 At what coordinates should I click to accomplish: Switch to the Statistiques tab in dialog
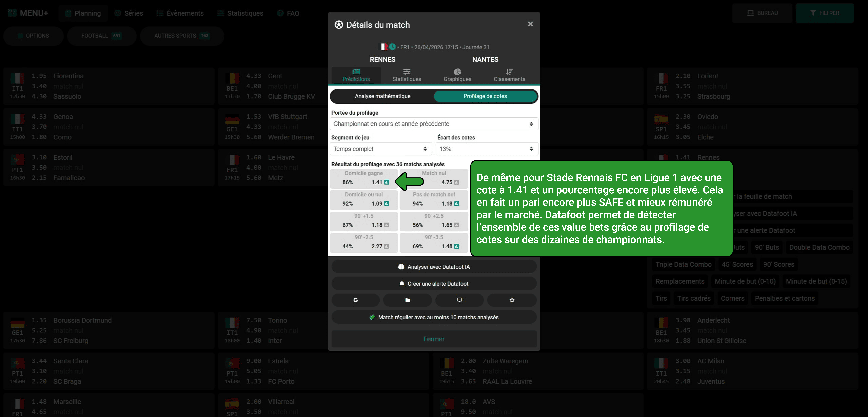[x=407, y=75]
